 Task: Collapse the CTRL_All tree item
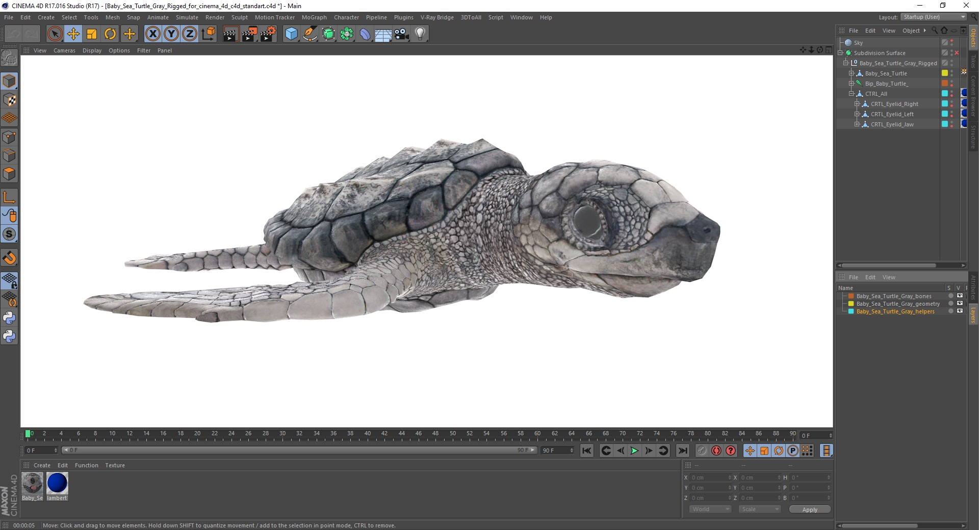coord(851,94)
